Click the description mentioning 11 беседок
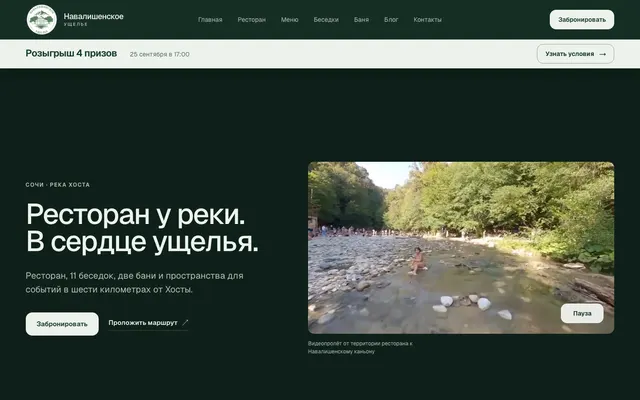Screen dimensions: 640x400 coord(134,282)
